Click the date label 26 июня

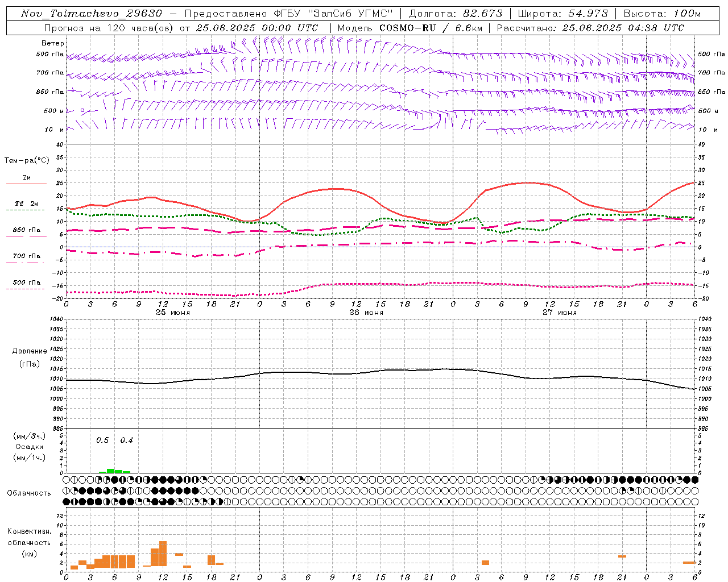[366, 313]
